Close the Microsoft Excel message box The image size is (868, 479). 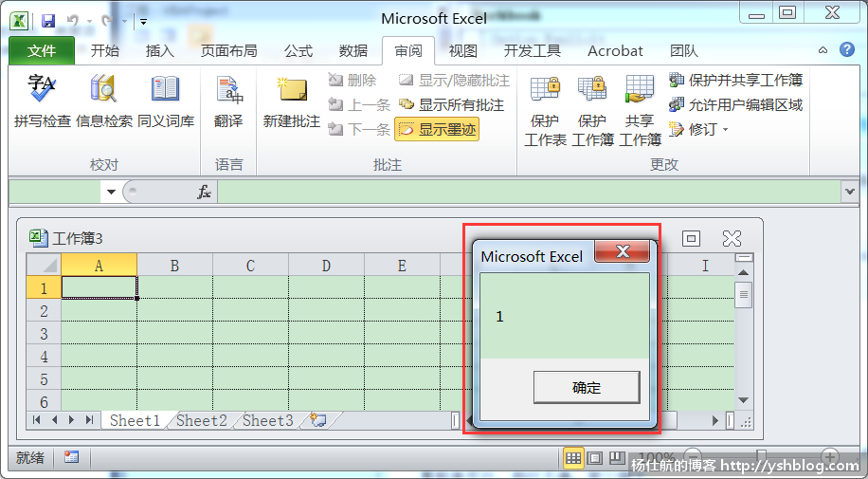tap(623, 250)
